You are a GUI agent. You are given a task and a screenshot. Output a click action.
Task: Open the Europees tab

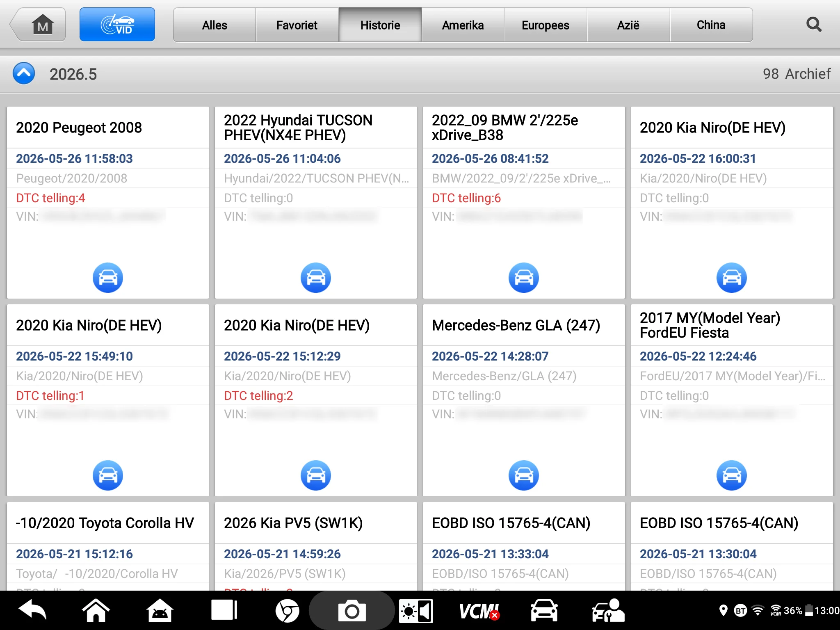pos(546,25)
